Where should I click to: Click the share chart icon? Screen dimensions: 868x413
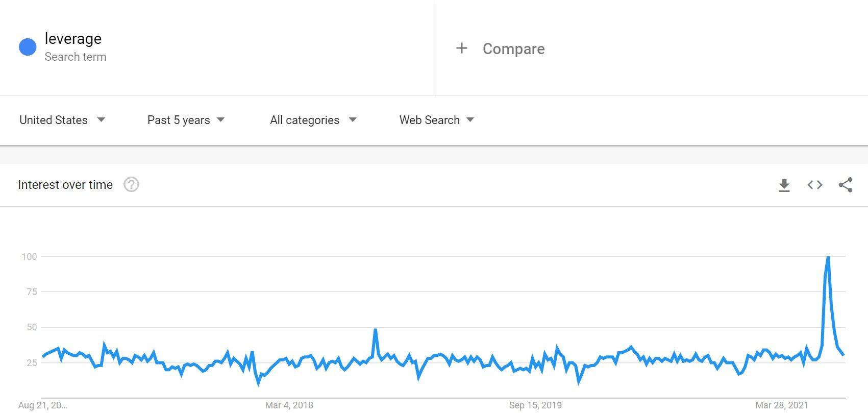[846, 185]
